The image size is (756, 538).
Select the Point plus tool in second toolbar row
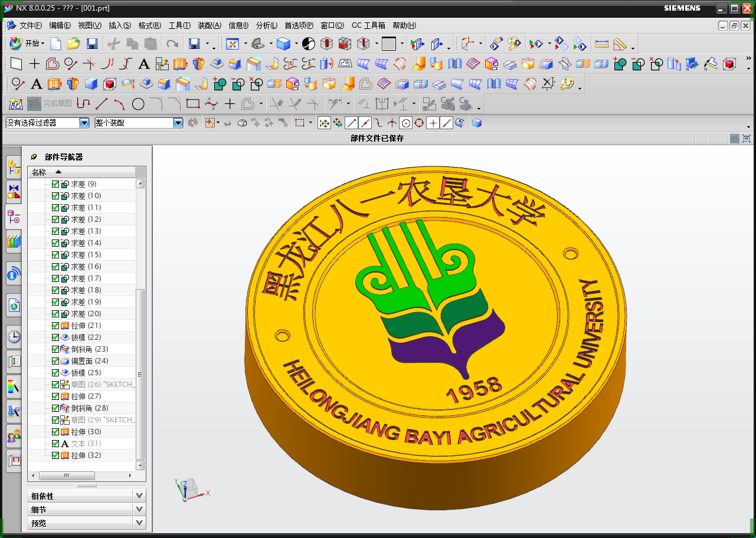(x=35, y=64)
